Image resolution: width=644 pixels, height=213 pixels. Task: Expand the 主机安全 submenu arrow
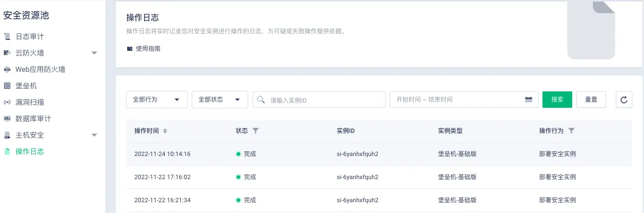(94, 135)
